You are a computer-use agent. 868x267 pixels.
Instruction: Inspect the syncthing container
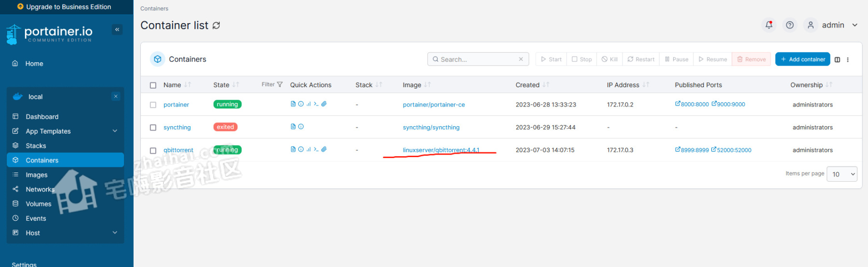[x=301, y=127]
